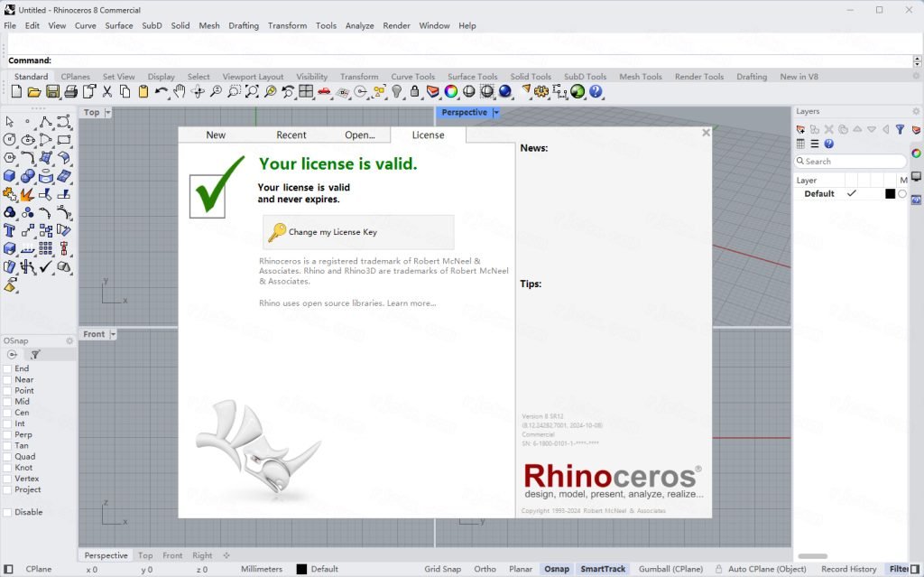Viewport: 924px width, 577px height.
Task: Select the Rectangle tool in left sidebar
Action: [64, 140]
